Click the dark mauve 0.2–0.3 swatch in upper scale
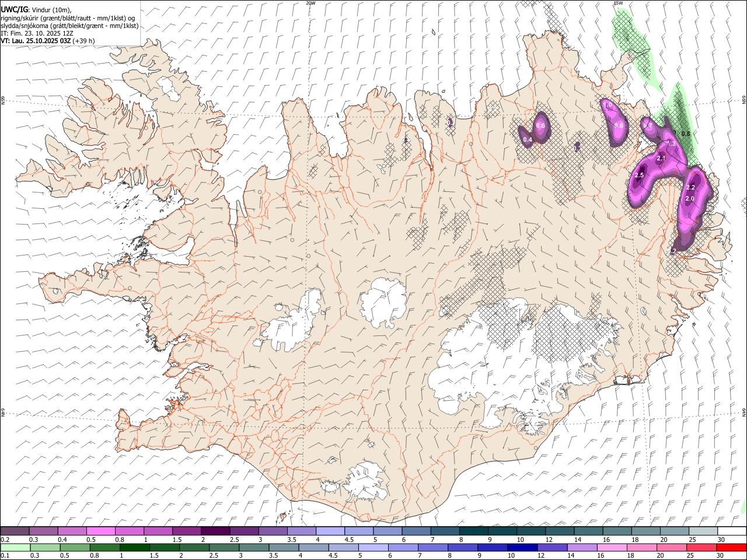This screenshot has width=747, height=560. click(15, 531)
